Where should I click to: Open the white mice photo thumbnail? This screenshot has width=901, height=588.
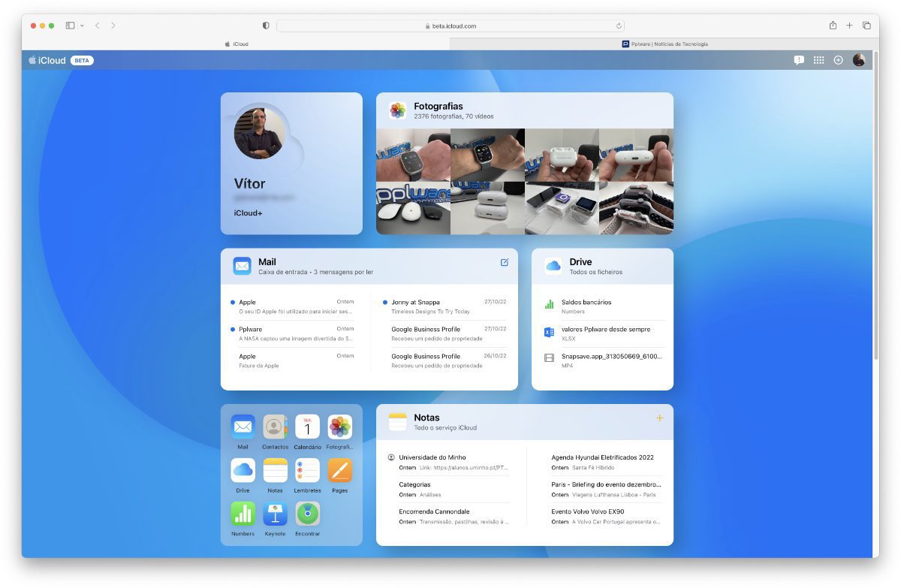(413, 208)
